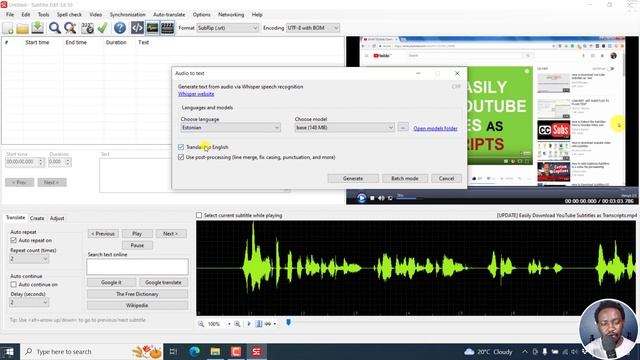
Task: Click the Generate button
Action: (x=353, y=178)
